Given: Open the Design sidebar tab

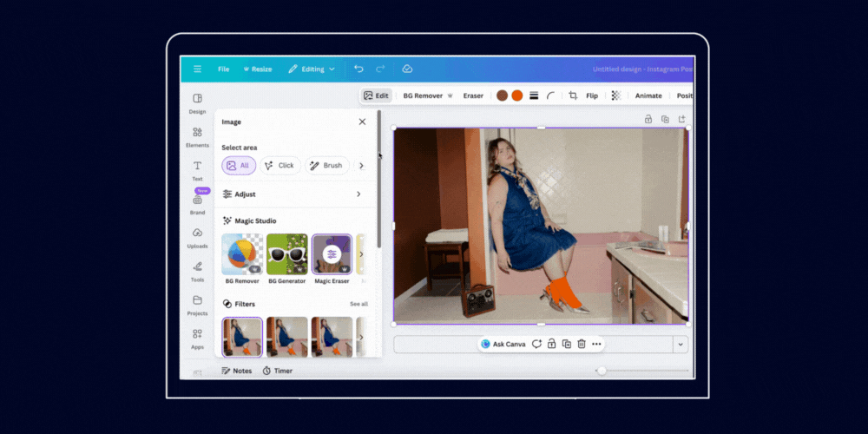Looking at the screenshot, I should click(197, 103).
